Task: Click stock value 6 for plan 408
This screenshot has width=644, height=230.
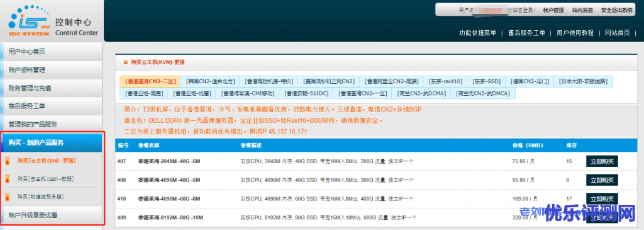Action: [568, 180]
